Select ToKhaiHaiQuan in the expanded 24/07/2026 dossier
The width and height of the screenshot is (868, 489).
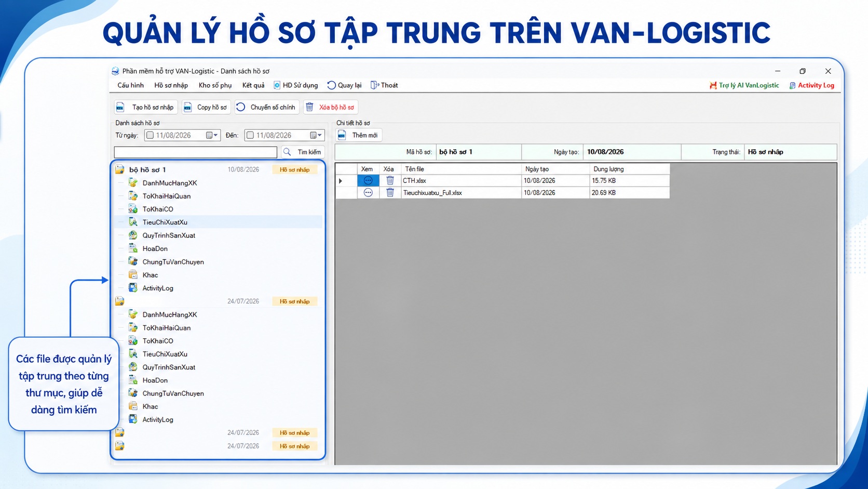pos(167,328)
